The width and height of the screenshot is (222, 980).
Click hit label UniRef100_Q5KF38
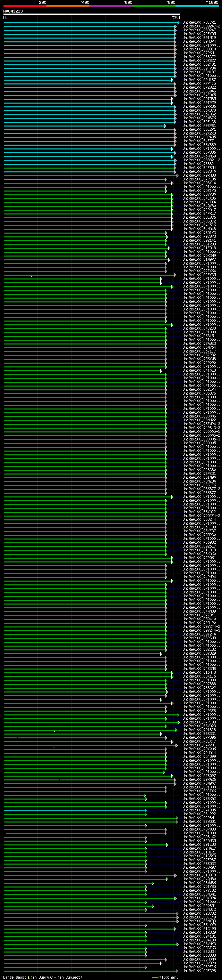[x=199, y=527]
